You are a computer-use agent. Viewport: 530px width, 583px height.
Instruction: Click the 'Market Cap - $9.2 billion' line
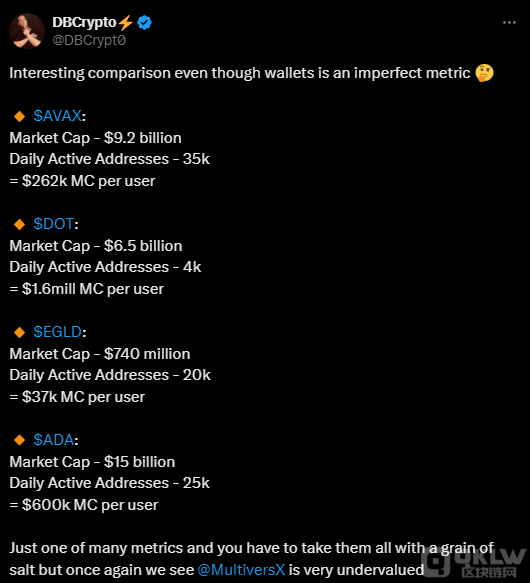[96, 138]
